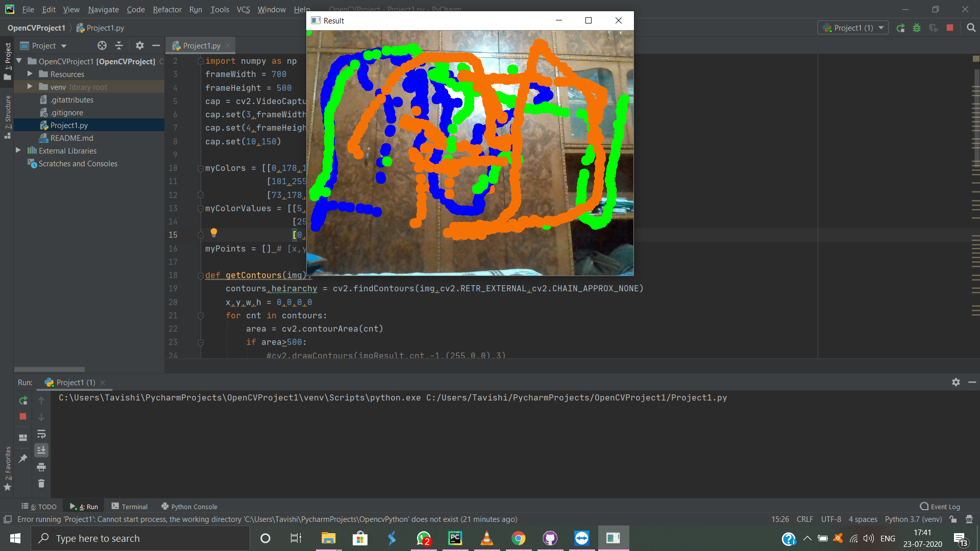Open the Refactor menu
Image resolution: width=980 pixels, height=551 pixels.
tap(167, 9)
